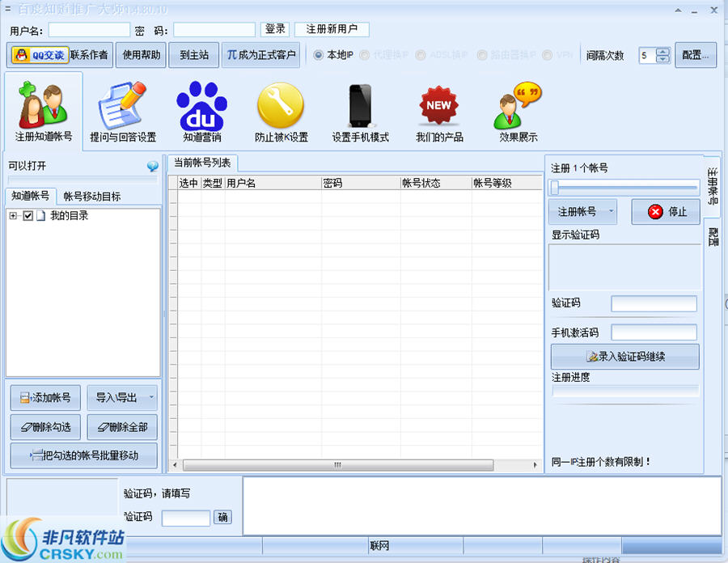Open the 注册知道帐号 panel icon
The image size is (728, 563).
coord(44,112)
